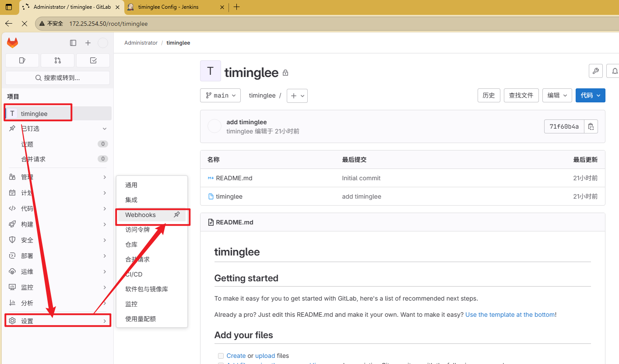Expand the 部署 sidebar section
The width and height of the screenshot is (619, 364).
(x=58, y=256)
